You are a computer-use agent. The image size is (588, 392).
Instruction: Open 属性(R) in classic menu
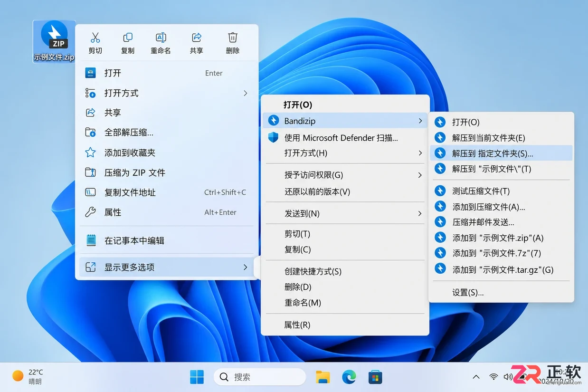point(345,325)
